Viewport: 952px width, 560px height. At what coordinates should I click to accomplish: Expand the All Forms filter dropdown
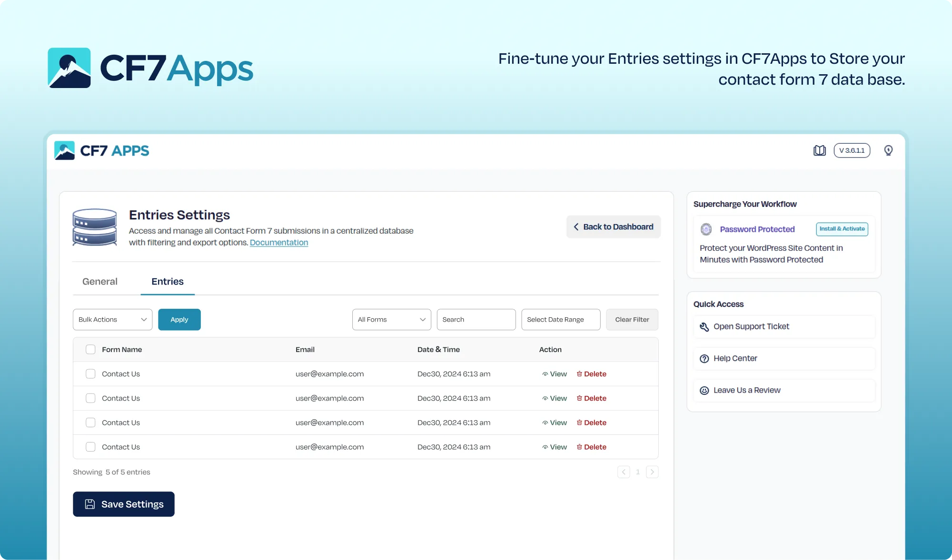click(391, 320)
